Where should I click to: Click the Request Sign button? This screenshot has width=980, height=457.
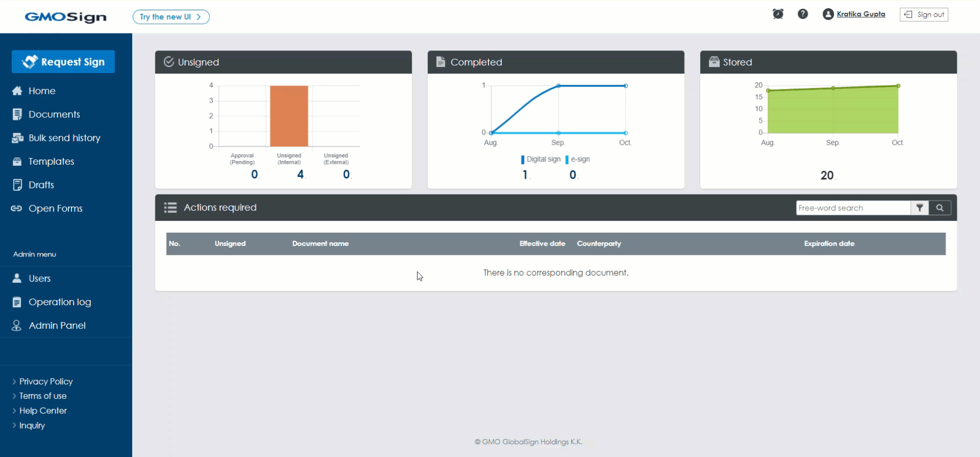pos(63,62)
